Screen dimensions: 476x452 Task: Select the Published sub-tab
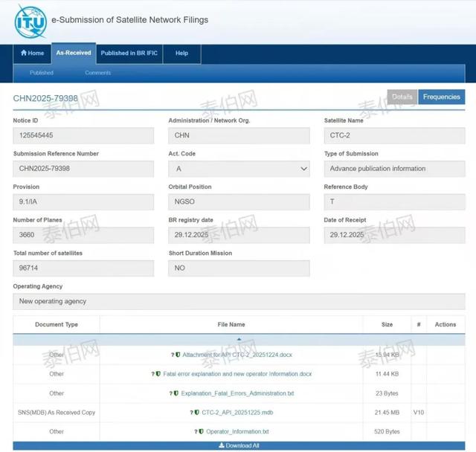coord(42,73)
